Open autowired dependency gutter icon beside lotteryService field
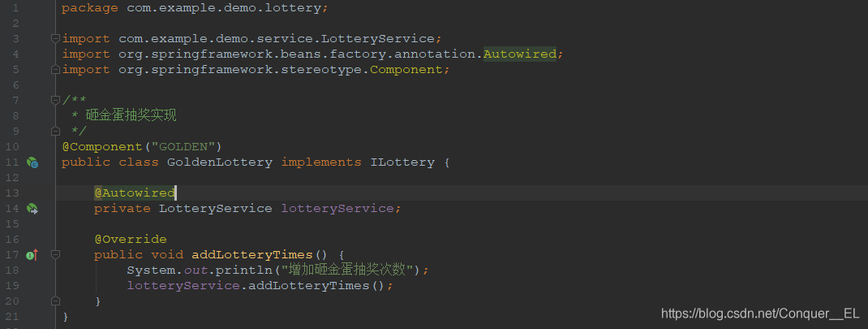 [32, 209]
